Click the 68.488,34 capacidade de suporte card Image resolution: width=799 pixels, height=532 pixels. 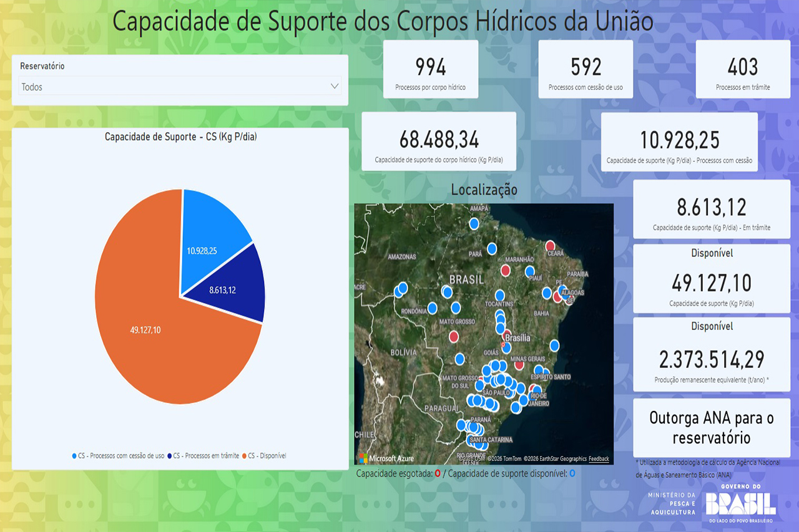tap(439, 142)
